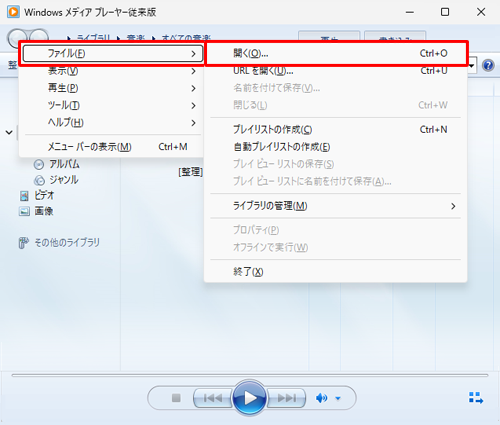Viewport: 500px width, 425px height.
Task: Open the ファイル(F) menu item
Action: click(113, 53)
